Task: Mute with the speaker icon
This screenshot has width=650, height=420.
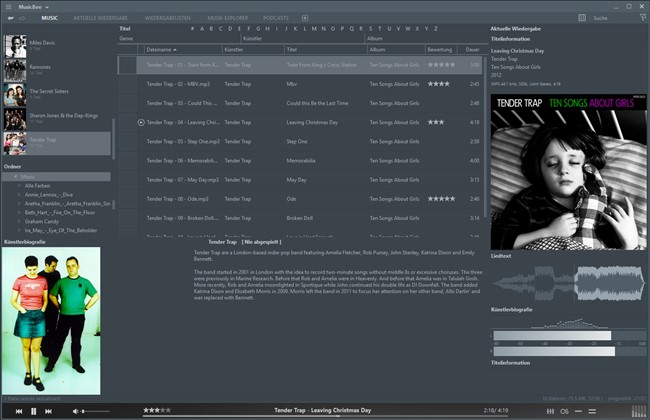Action: coord(75,411)
